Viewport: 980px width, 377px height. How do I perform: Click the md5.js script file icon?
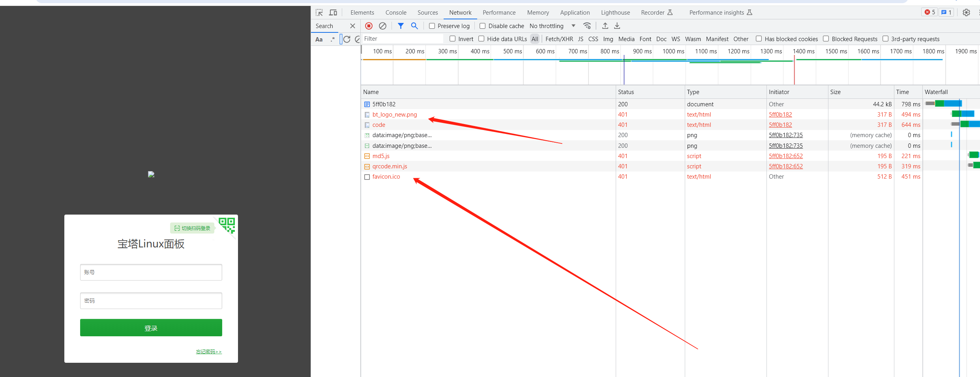367,156
